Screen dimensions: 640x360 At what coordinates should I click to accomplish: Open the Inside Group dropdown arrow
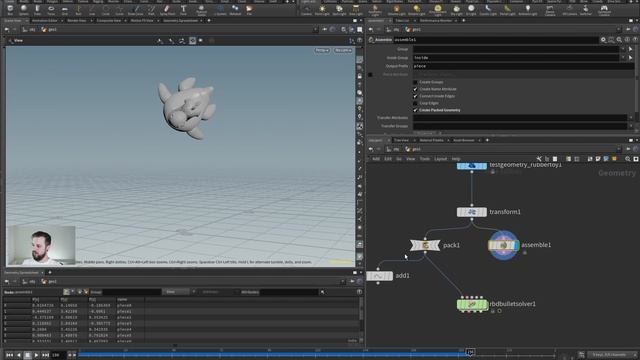click(x=623, y=58)
